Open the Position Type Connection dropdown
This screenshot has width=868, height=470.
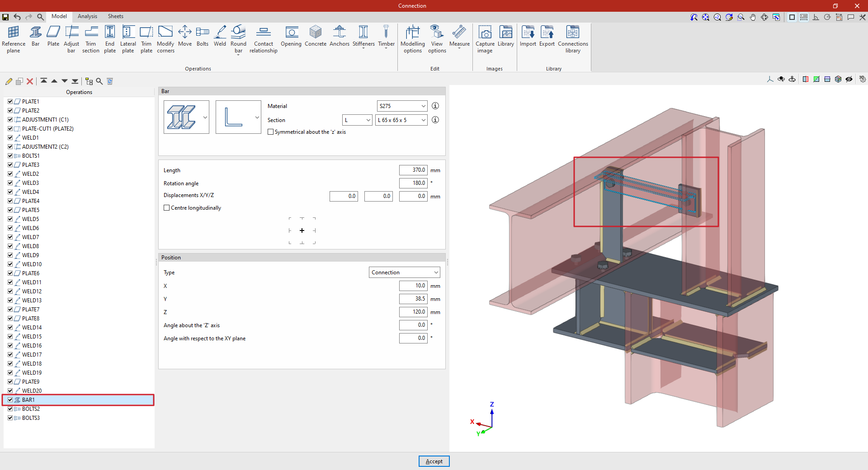(x=404, y=273)
